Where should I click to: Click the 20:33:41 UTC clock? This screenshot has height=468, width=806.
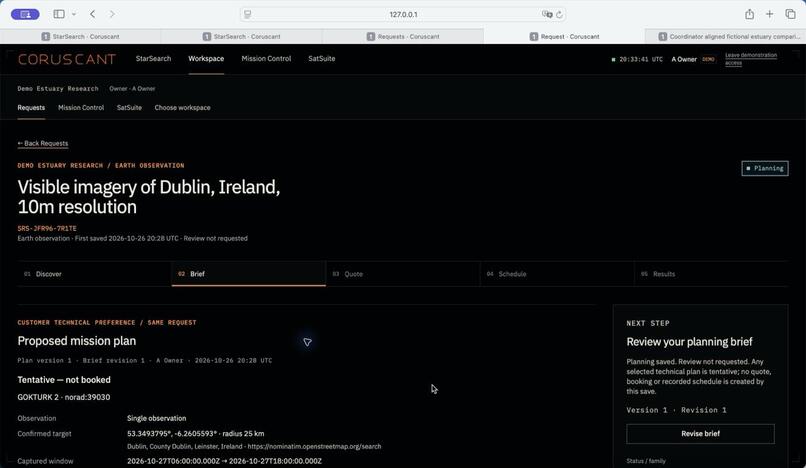coord(640,59)
